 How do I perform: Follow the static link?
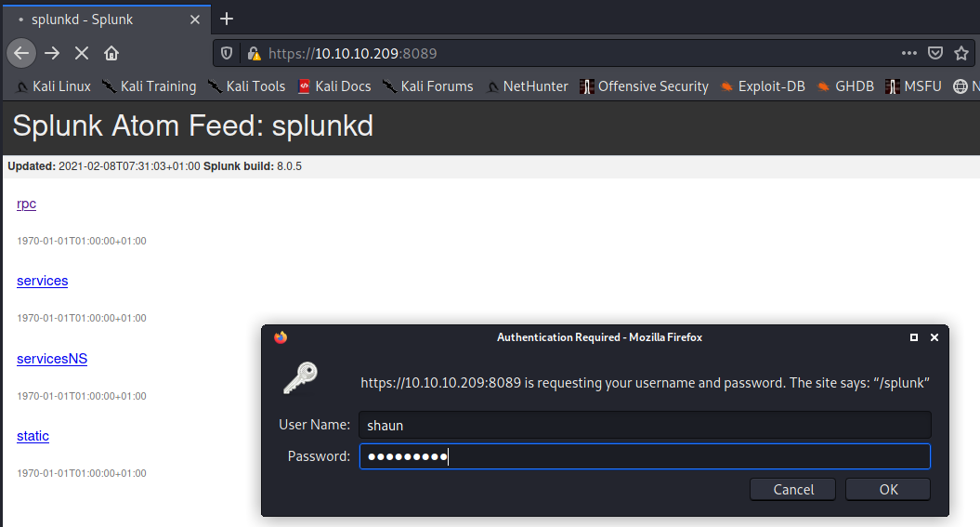(33, 436)
